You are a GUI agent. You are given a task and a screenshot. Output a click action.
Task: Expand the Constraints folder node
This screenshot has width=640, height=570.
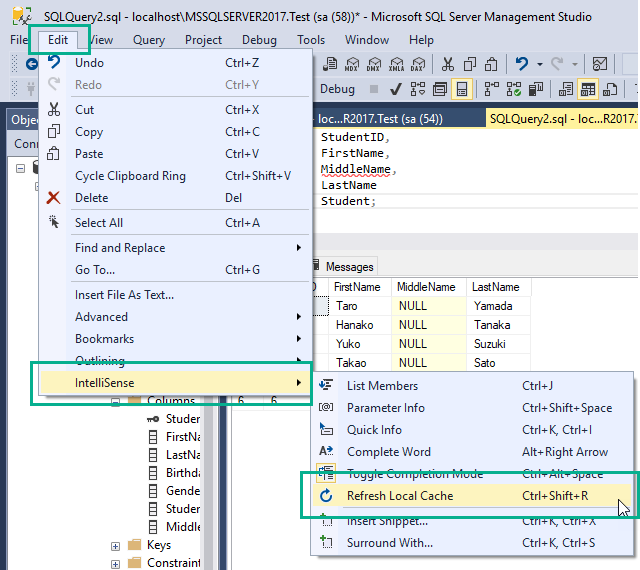click(116, 563)
